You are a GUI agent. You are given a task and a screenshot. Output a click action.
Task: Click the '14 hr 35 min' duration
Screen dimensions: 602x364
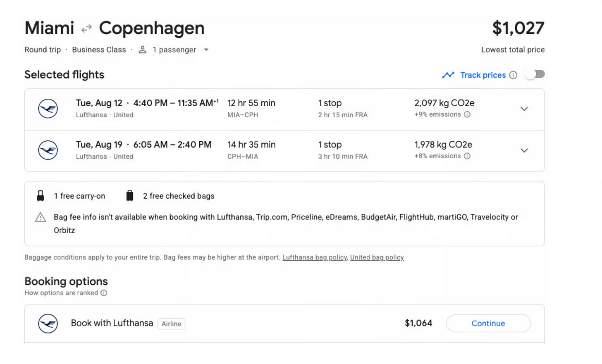251,145
